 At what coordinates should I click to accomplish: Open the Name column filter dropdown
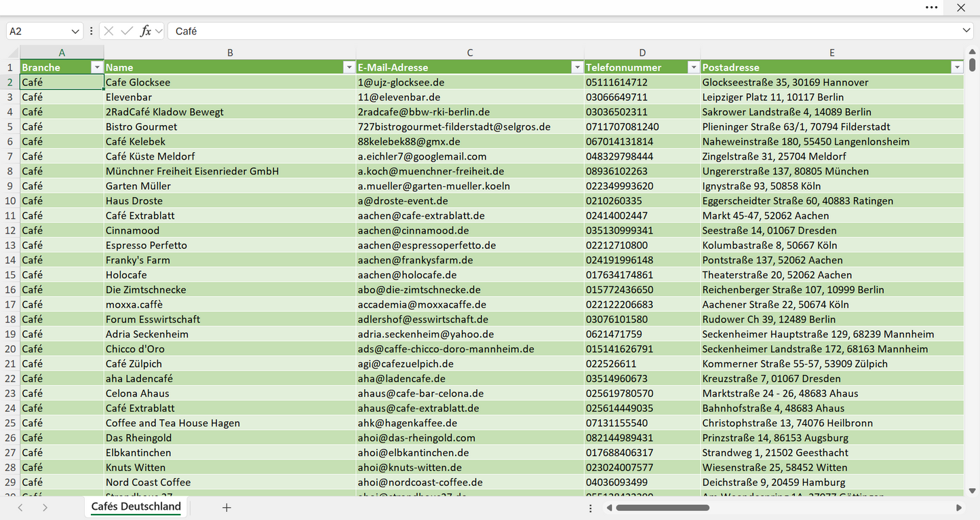(349, 67)
